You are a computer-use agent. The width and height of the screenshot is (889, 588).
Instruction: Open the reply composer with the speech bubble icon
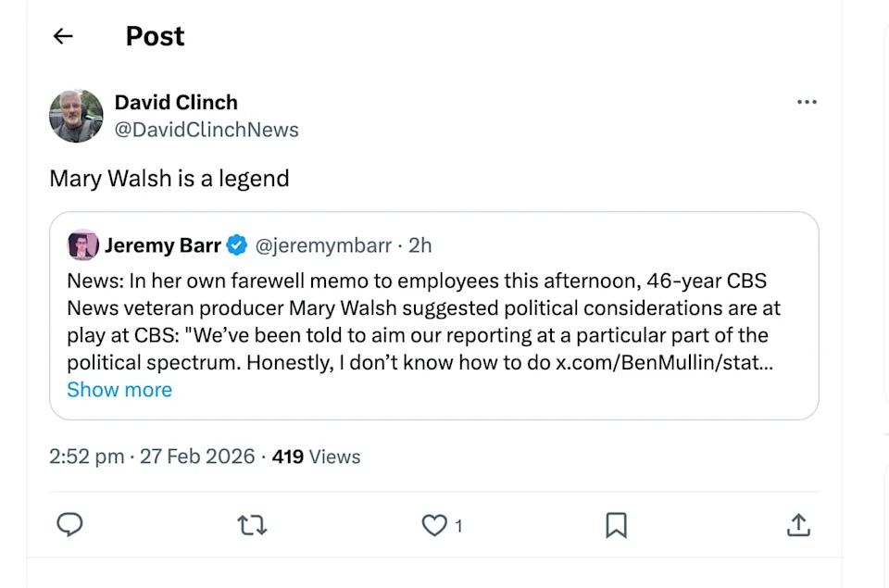pos(70,525)
